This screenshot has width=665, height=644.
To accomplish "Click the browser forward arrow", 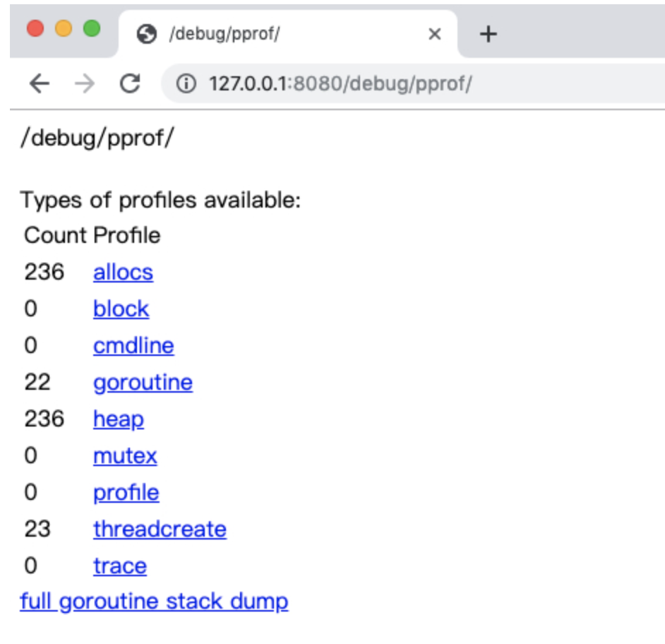I will click(85, 84).
